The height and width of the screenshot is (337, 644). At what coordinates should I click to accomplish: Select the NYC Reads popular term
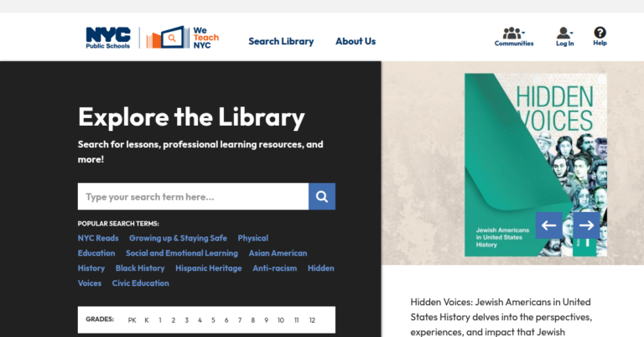tap(98, 238)
